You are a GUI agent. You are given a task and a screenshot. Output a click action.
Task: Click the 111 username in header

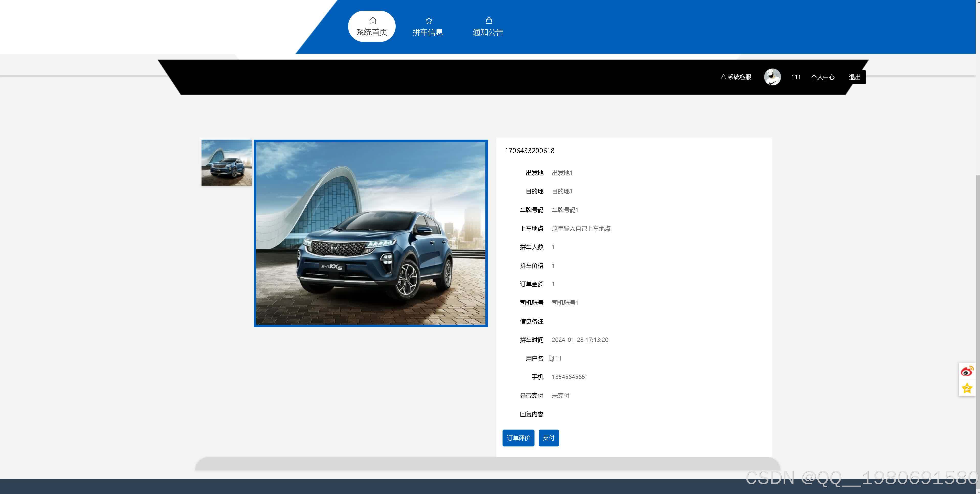(x=796, y=77)
